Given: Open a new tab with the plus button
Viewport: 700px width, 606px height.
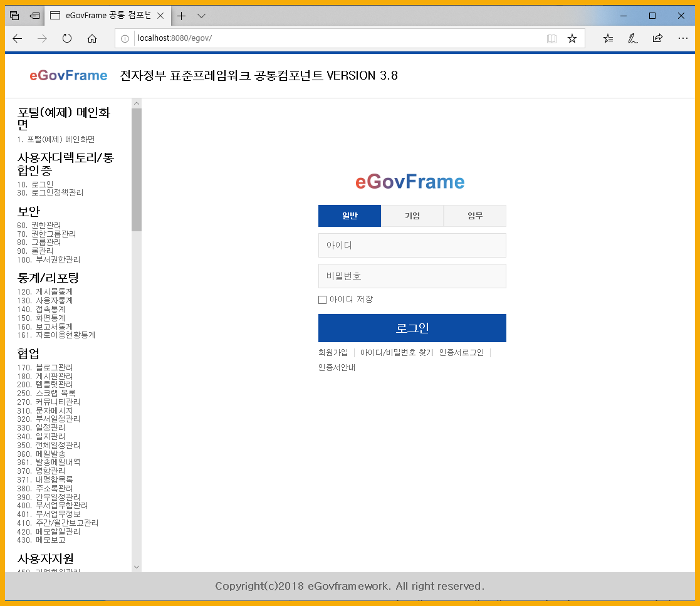Looking at the screenshot, I should (181, 16).
